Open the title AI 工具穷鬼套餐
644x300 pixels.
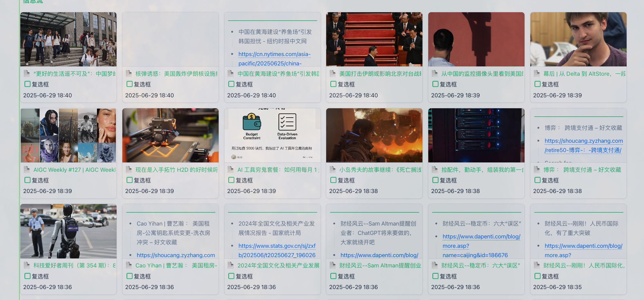[x=279, y=169]
